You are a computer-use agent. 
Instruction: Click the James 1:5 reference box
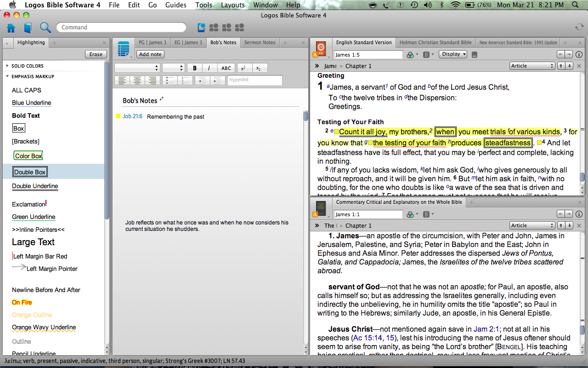pos(368,54)
